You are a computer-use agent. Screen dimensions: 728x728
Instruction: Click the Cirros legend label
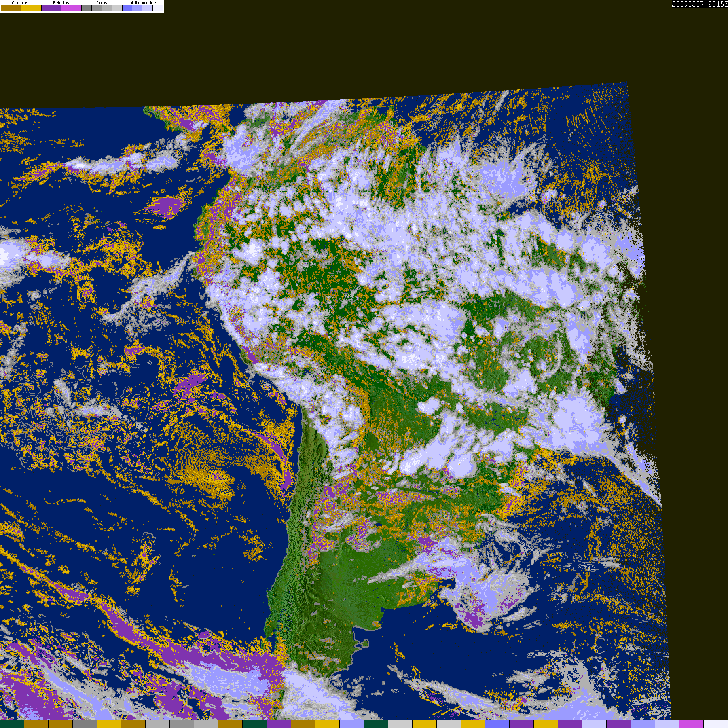(x=102, y=3)
